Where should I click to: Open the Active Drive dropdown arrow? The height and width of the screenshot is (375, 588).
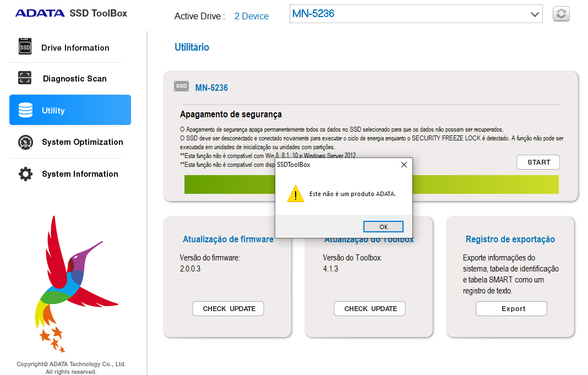[x=535, y=14]
